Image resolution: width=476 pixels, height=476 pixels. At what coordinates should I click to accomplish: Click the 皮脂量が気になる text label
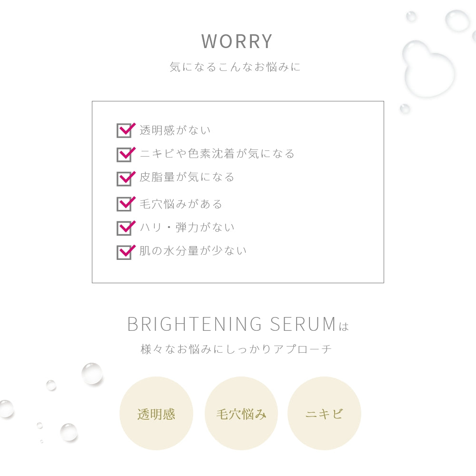[x=187, y=178]
